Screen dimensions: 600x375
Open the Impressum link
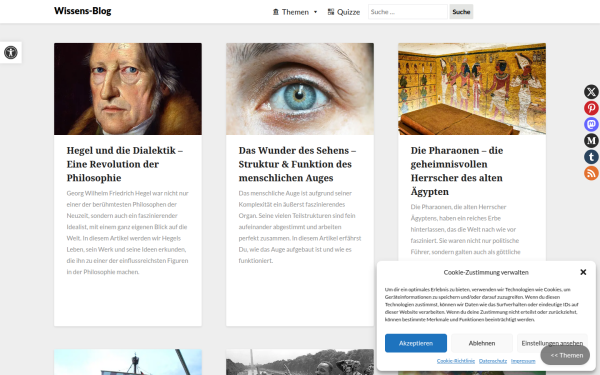pyautogui.click(x=523, y=361)
